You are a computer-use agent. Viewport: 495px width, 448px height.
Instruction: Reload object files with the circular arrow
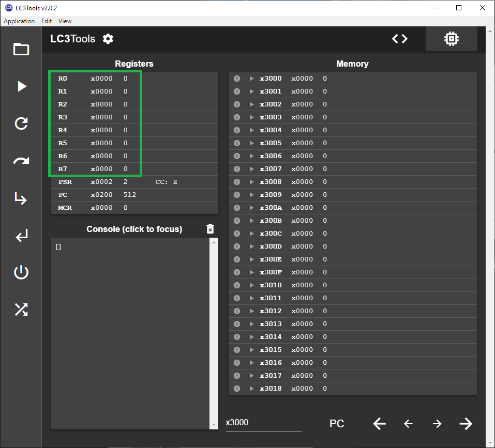21,123
